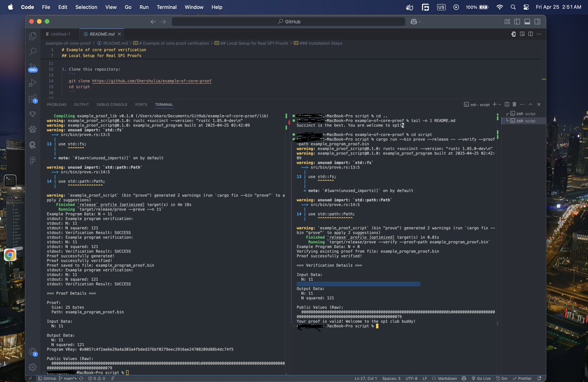
Task: Open the Explorer view in activity bar
Action: [33, 36]
